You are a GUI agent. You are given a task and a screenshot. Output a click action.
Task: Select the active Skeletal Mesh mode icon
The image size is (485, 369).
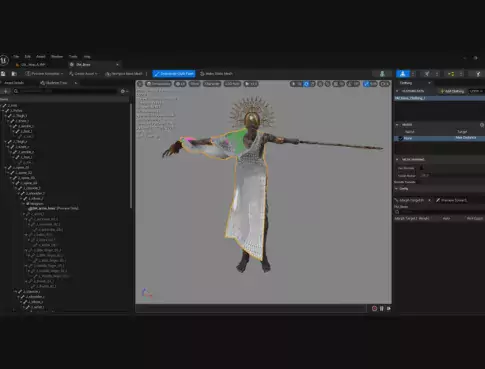click(x=403, y=74)
